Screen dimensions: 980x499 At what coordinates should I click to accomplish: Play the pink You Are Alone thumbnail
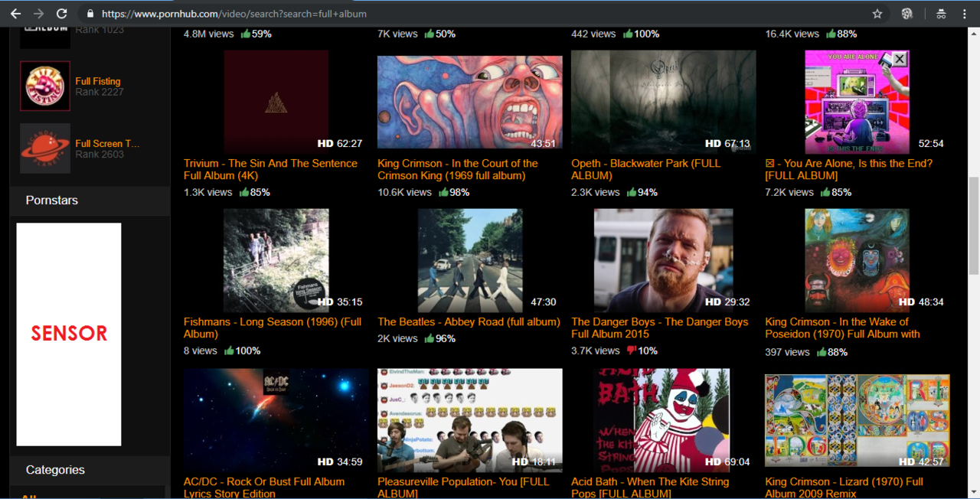pyautogui.click(x=857, y=103)
